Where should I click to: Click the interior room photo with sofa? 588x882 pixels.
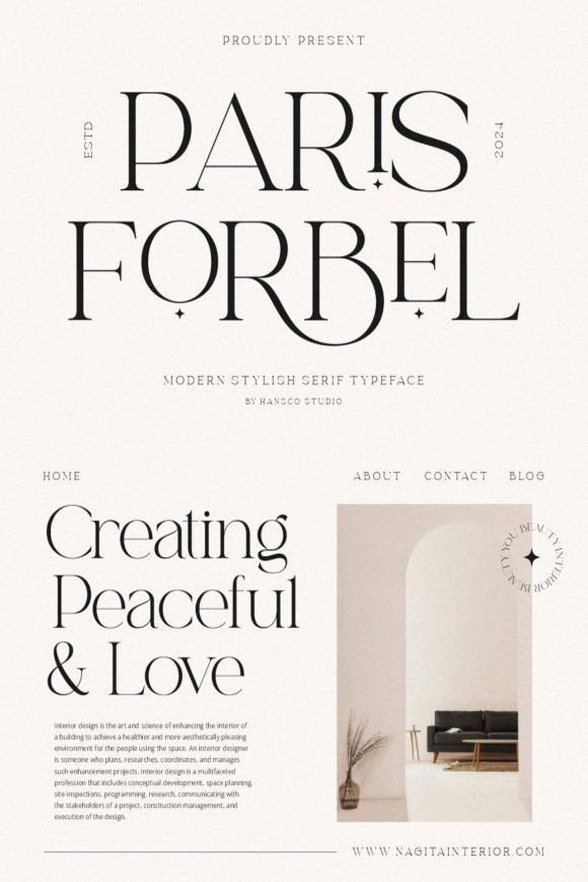[x=434, y=663]
